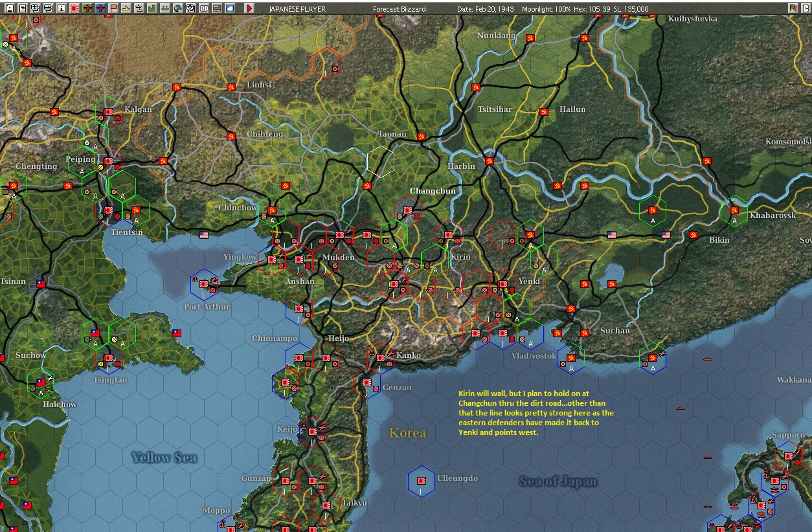Click the 'Mukden' city label
Image resolution: width=812 pixels, height=532 pixels.
[339, 258]
